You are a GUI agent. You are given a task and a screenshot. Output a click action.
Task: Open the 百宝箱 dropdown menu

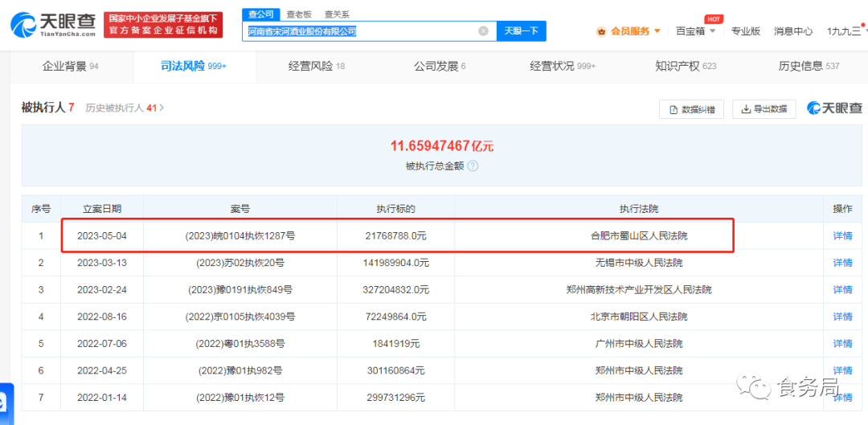click(x=696, y=31)
